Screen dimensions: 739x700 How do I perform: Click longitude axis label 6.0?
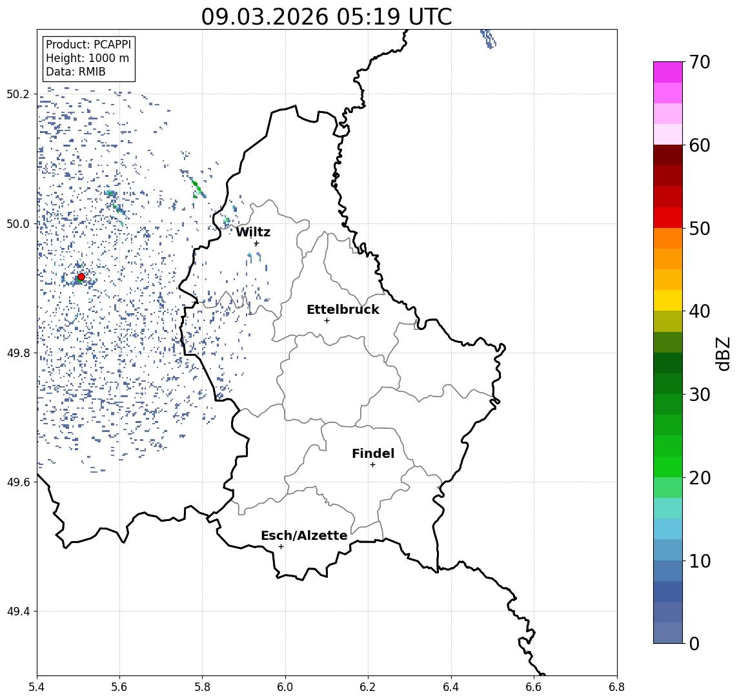(x=286, y=687)
